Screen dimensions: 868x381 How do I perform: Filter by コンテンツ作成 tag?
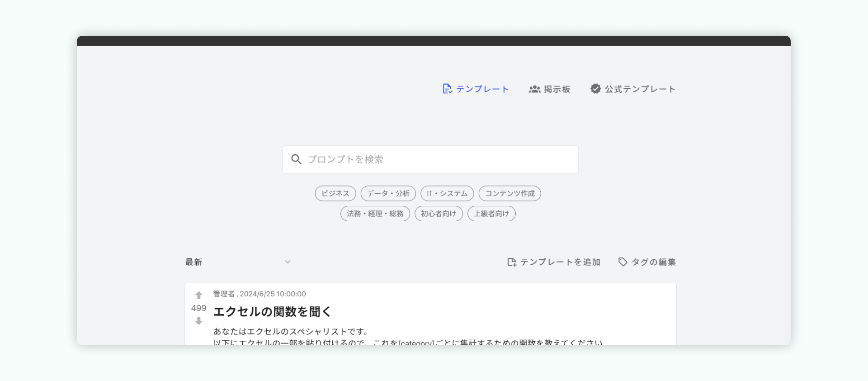(510, 194)
